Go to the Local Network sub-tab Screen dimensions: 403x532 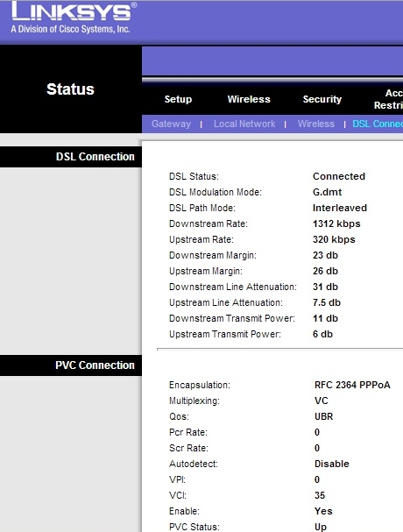click(244, 124)
